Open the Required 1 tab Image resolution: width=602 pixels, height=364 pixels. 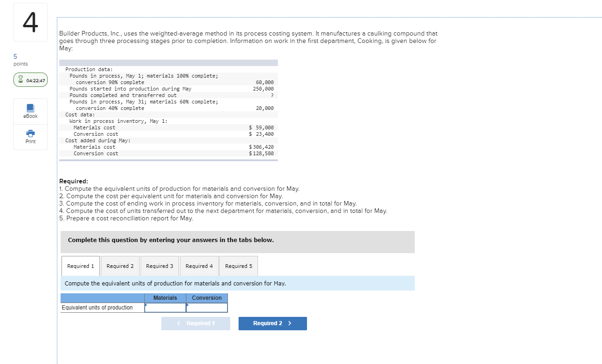80,266
